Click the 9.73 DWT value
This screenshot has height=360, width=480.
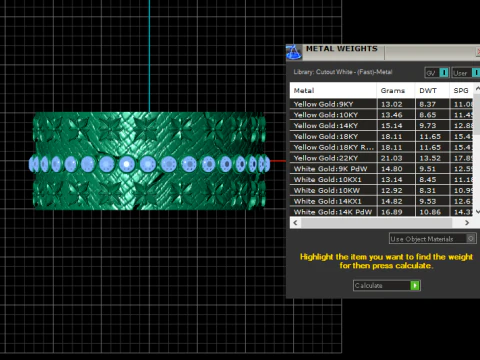coord(428,126)
